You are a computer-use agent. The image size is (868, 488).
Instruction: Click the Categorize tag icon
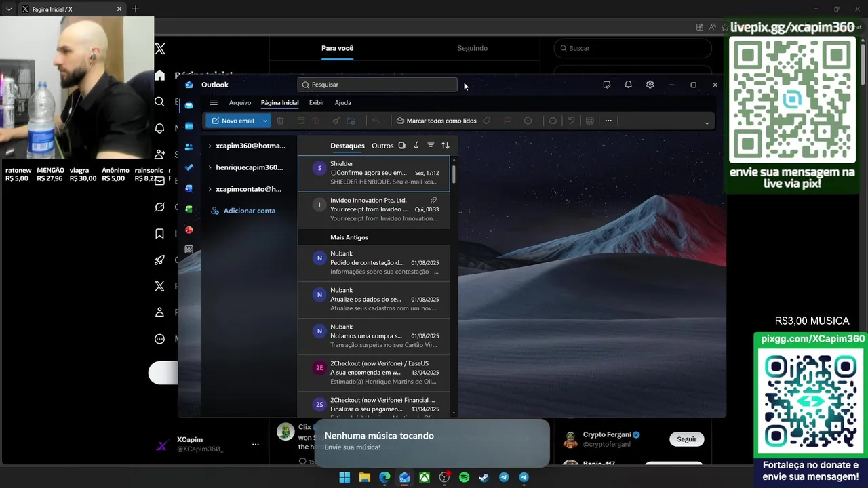(487, 121)
